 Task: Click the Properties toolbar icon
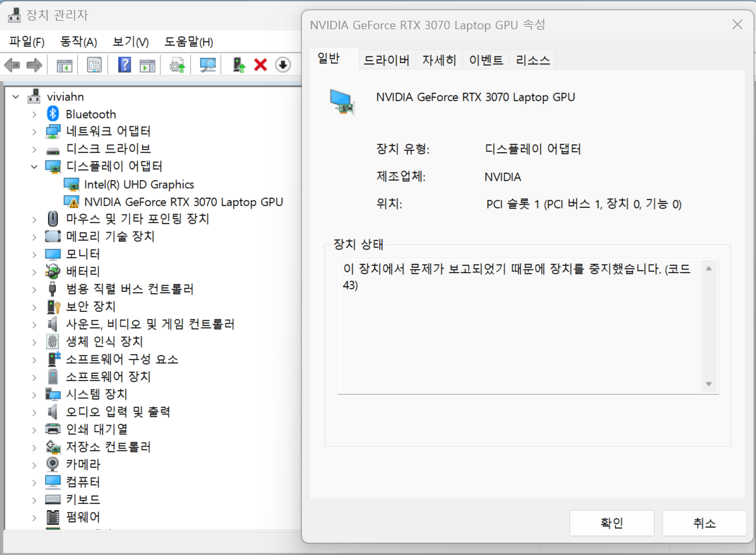click(95, 65)
